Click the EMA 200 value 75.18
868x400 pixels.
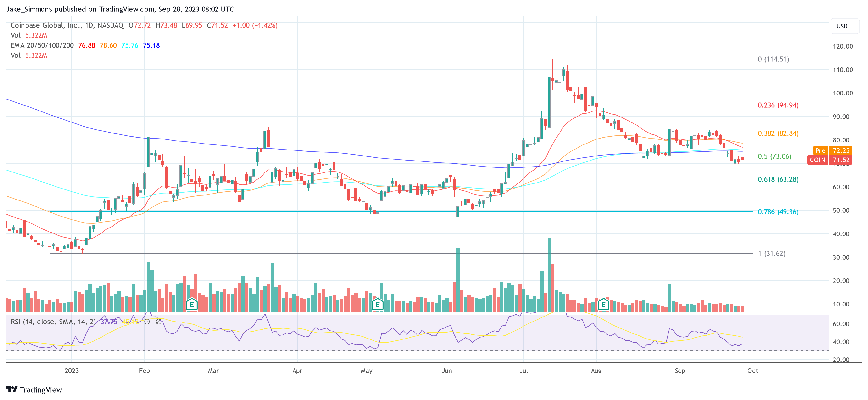click(151, 45)
